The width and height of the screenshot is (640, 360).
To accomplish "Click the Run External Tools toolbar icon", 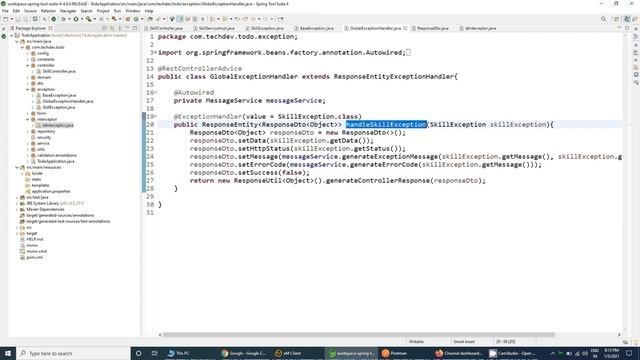I will click(88, 19).
